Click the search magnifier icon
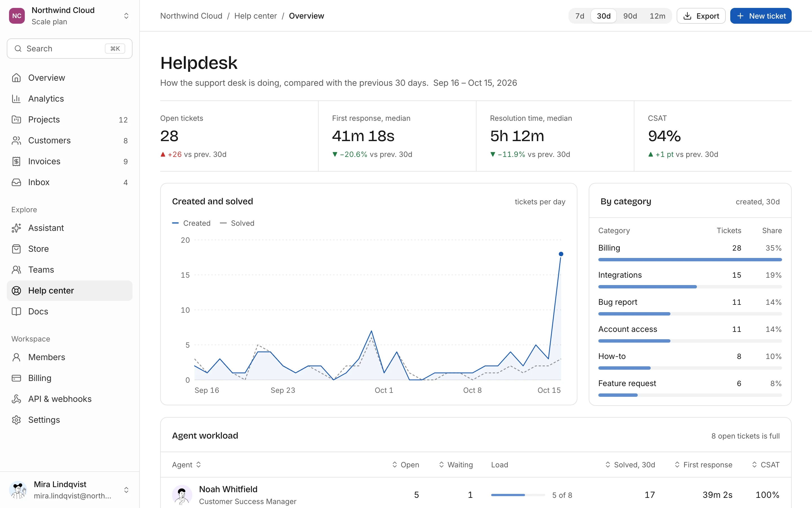Viewport: 812px width, 508px height. pyautogui.click(x=18, y=49)
